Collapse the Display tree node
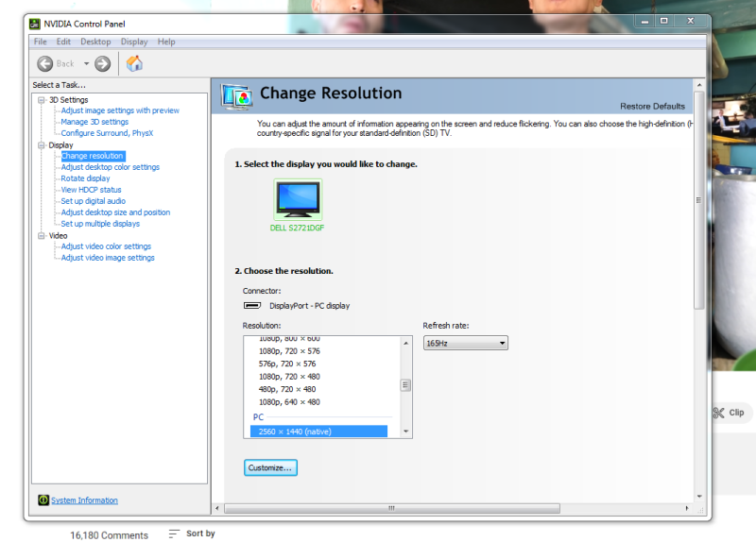This screenshot has height=542, width=756. tap(42, 144)
